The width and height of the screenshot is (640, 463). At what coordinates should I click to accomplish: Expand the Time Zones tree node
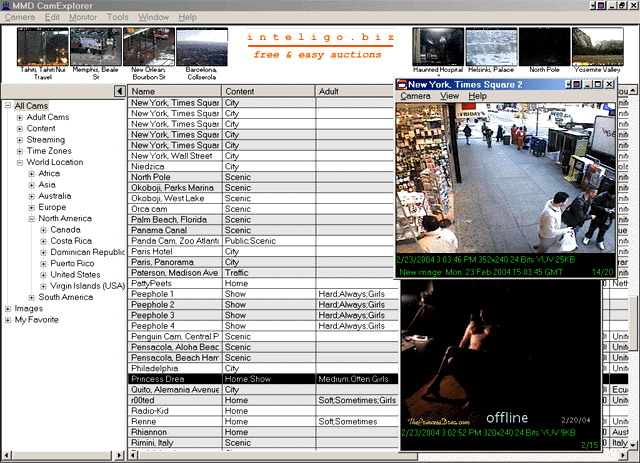tap(20, 151)
